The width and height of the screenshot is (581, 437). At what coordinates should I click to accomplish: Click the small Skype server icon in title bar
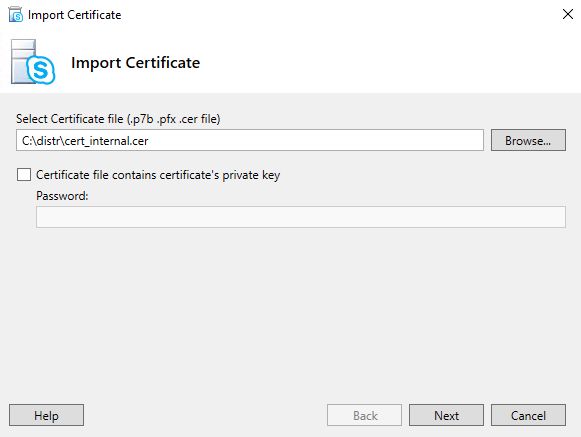16,15
